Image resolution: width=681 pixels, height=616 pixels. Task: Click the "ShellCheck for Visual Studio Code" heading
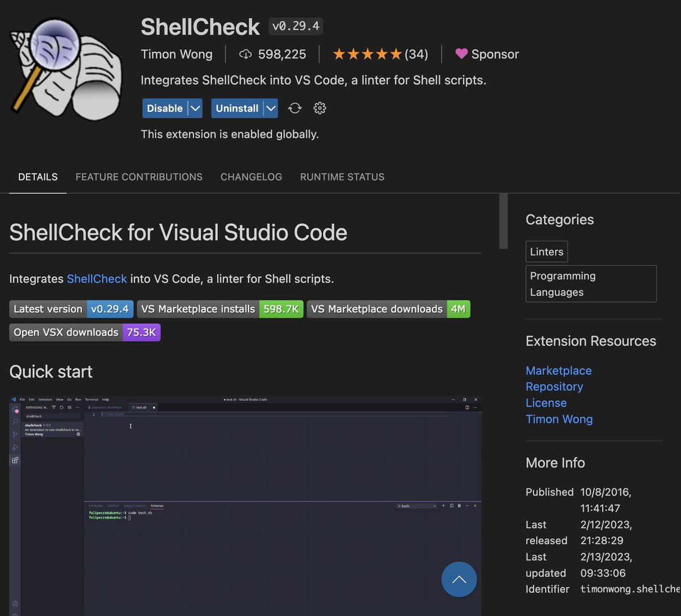coord(178,233)
